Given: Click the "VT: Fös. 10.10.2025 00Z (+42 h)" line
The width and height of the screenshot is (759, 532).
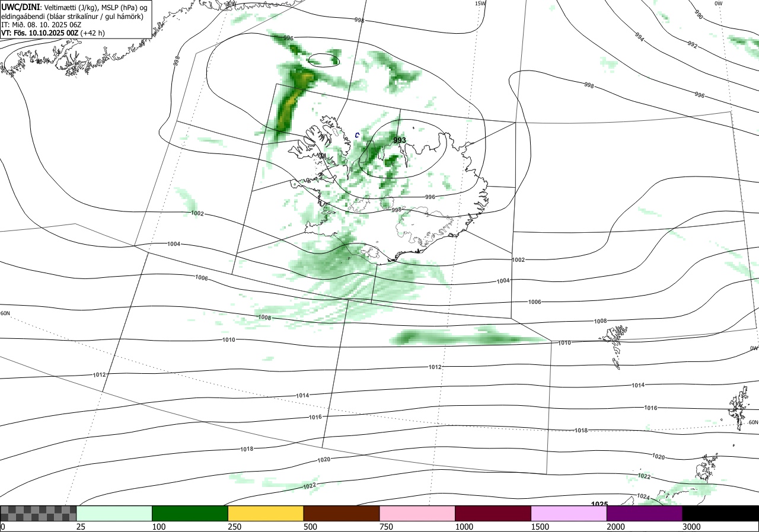Looking at the screenshot, I should 53,33.
